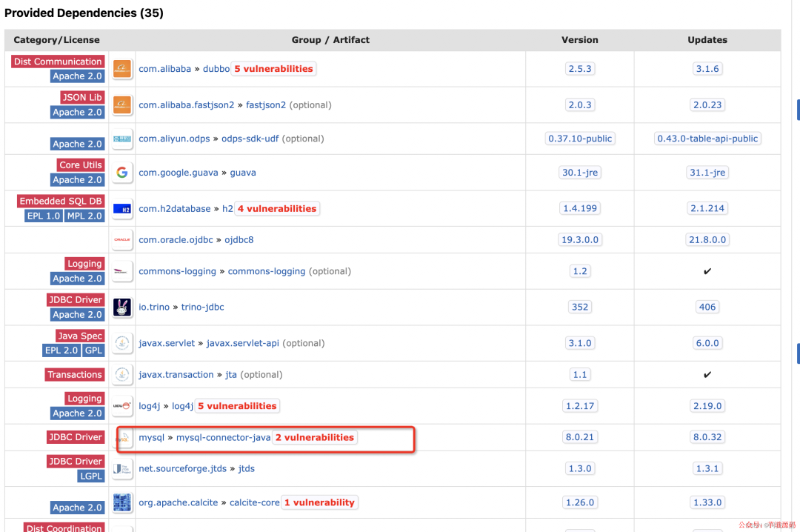
Task: Click the MPL 2.0 license tag
Action: coord(84,216)
